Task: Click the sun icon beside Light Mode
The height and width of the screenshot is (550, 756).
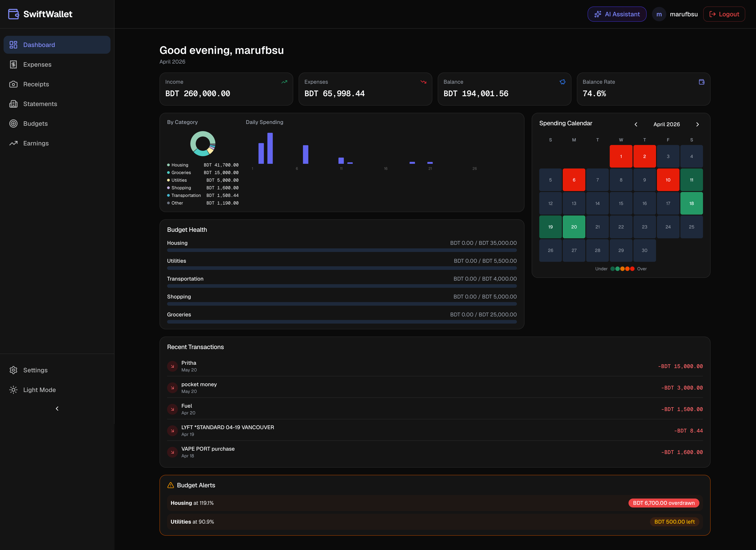Action: [13, 390]
